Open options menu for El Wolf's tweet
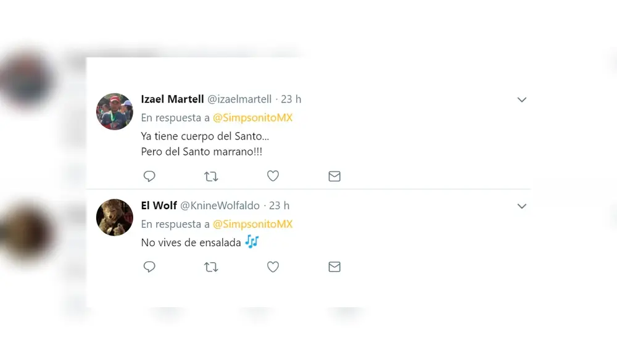The image size is (617, 364). coord(522,206)
